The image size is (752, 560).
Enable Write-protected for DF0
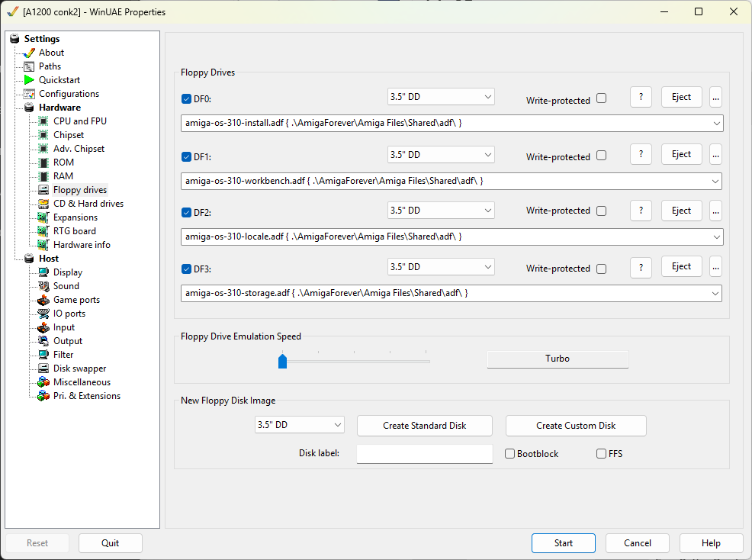[601, 98]
